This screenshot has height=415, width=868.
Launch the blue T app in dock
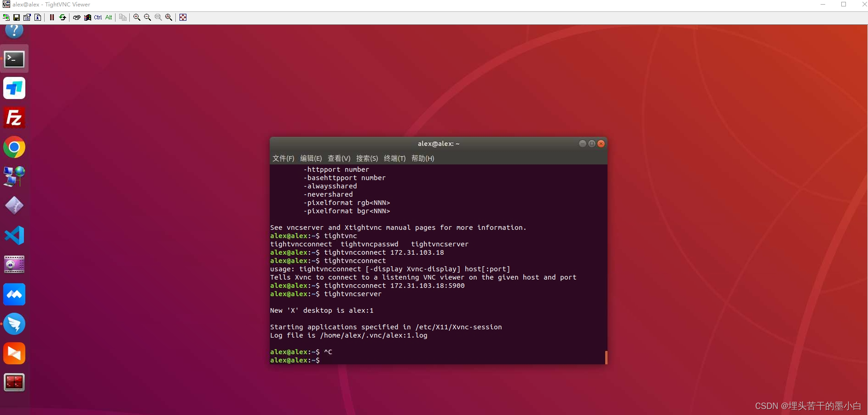14,88
